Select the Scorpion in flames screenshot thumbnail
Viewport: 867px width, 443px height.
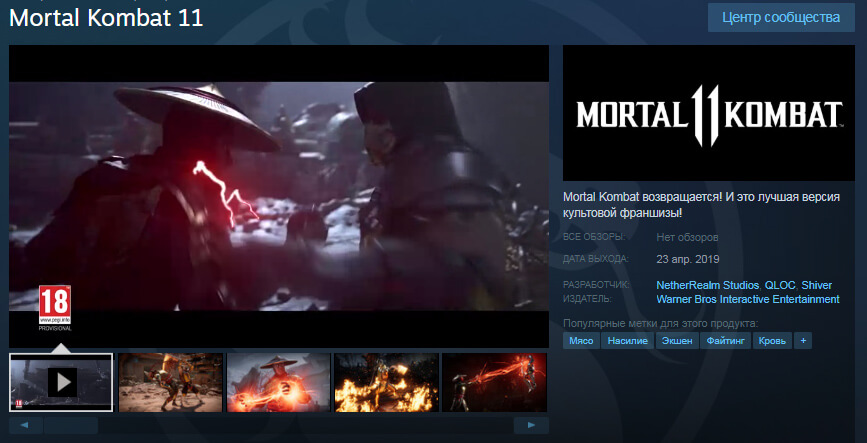(387, 383)
